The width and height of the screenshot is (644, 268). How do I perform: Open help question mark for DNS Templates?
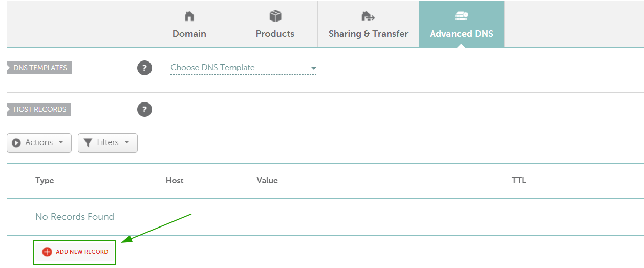pos(144,68)
